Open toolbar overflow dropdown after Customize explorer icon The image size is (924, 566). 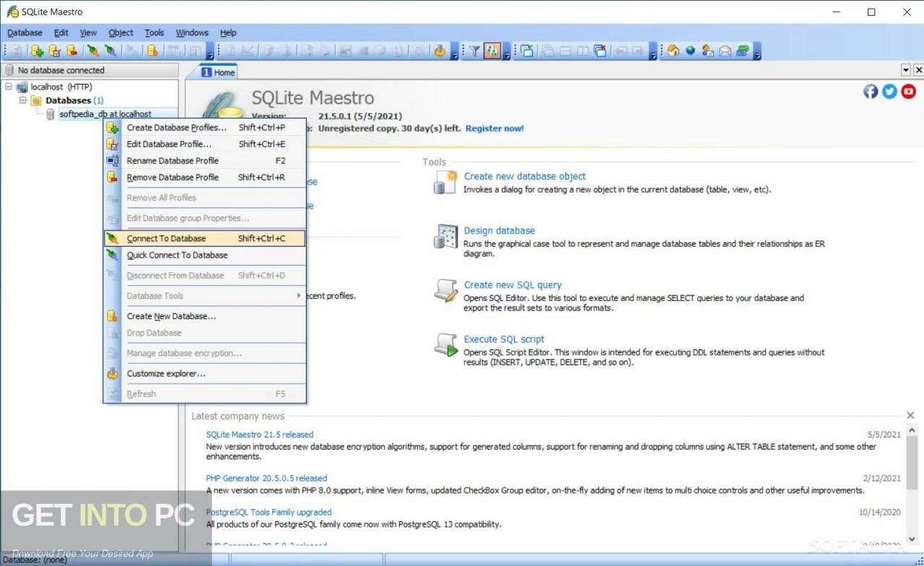tap(454, 52)
